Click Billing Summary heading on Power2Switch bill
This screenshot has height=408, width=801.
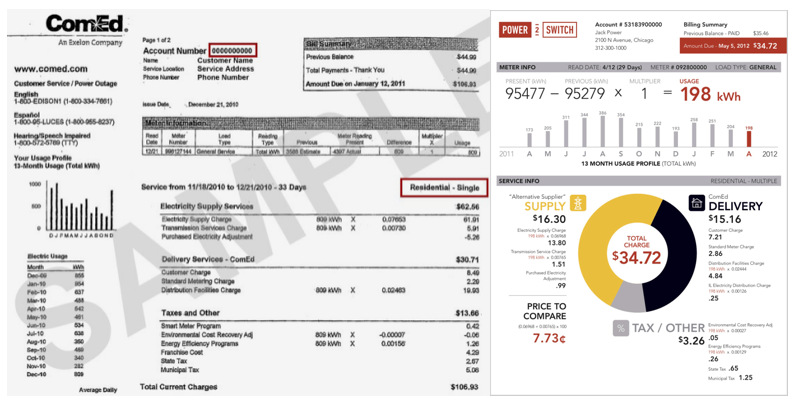tap(705, 25)
